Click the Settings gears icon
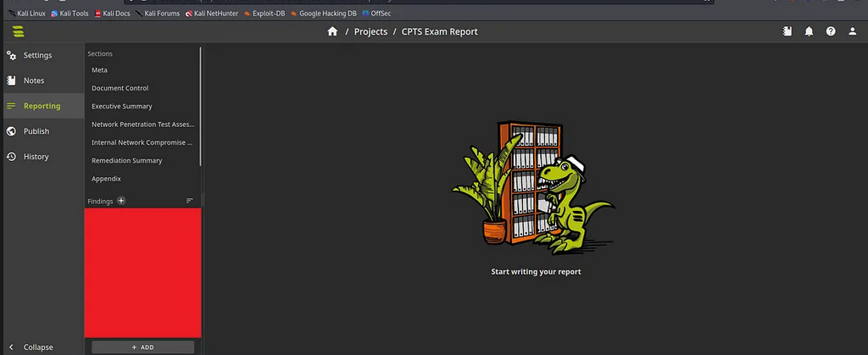This screenshot has width=868, height=355. tap(11, 55)
